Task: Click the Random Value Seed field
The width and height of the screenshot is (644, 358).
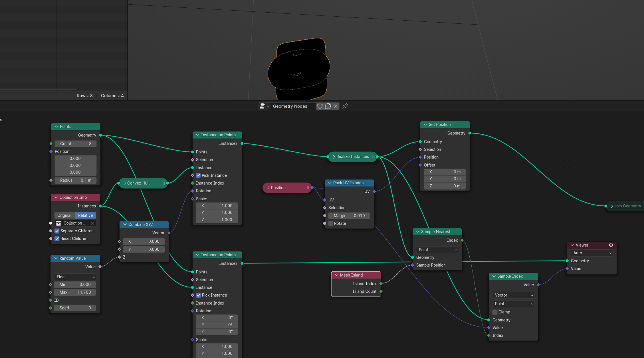Action: point(75,308)
